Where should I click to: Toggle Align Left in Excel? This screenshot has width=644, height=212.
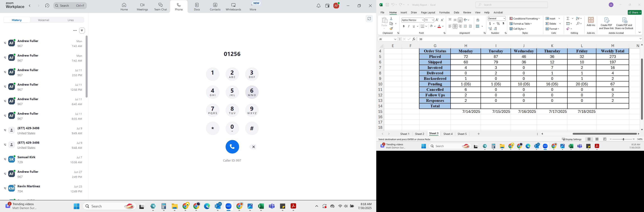click(450, 26)
